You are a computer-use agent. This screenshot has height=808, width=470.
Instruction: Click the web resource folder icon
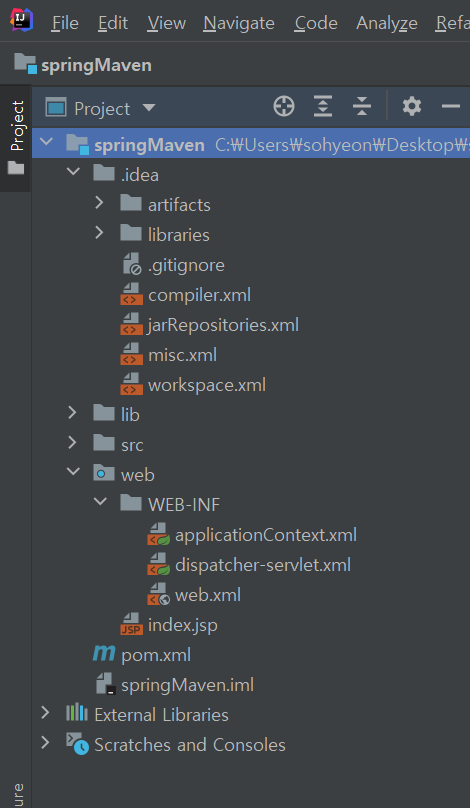pos(104,473)
